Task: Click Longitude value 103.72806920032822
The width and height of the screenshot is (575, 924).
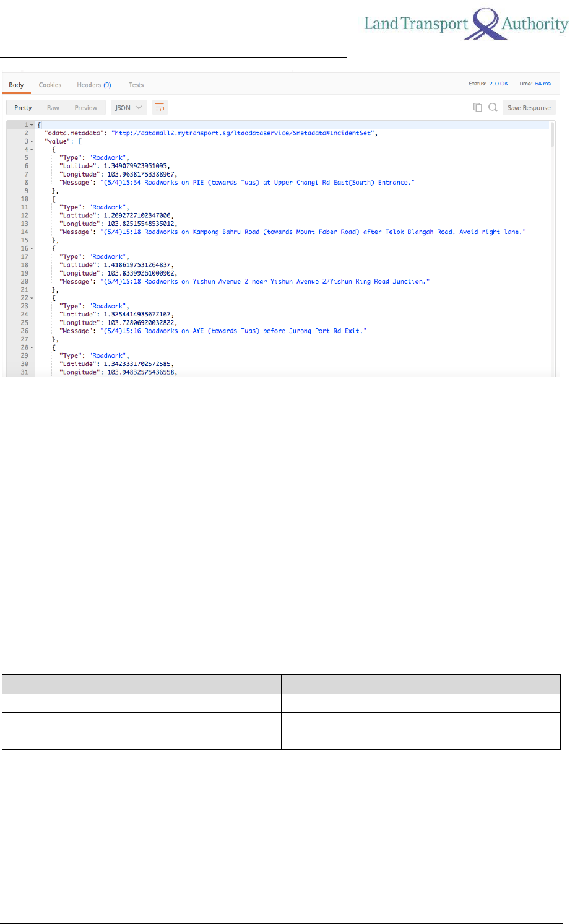Action: click(141, 323)
